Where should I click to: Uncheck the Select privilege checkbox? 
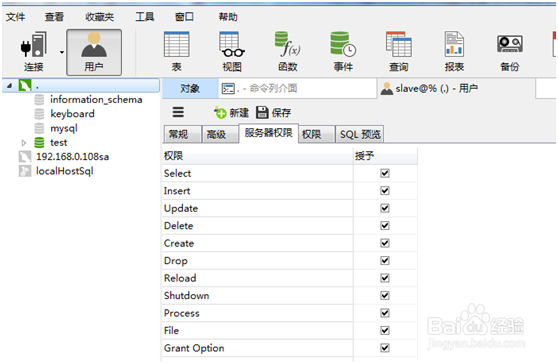[x=385, y=173]
